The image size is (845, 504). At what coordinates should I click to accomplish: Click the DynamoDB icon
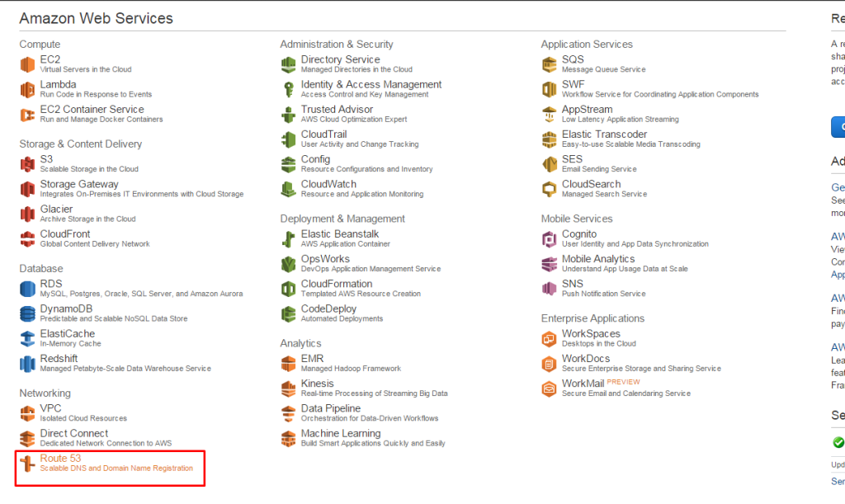27,314
